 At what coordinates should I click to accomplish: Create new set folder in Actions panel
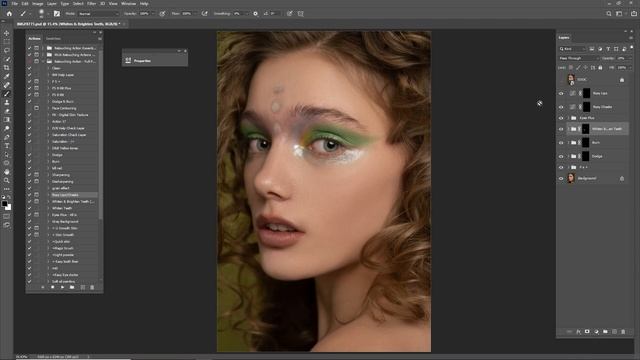coord(72,287)
